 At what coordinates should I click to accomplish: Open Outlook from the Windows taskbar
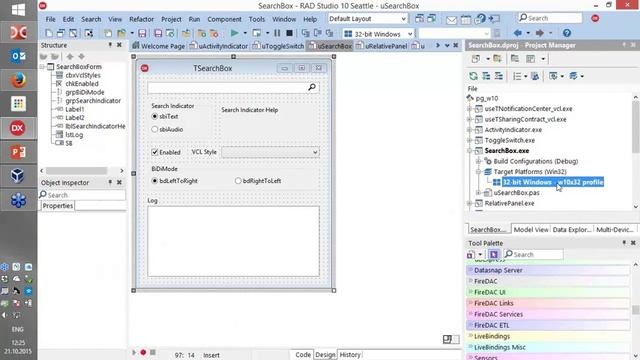(18, 56)
